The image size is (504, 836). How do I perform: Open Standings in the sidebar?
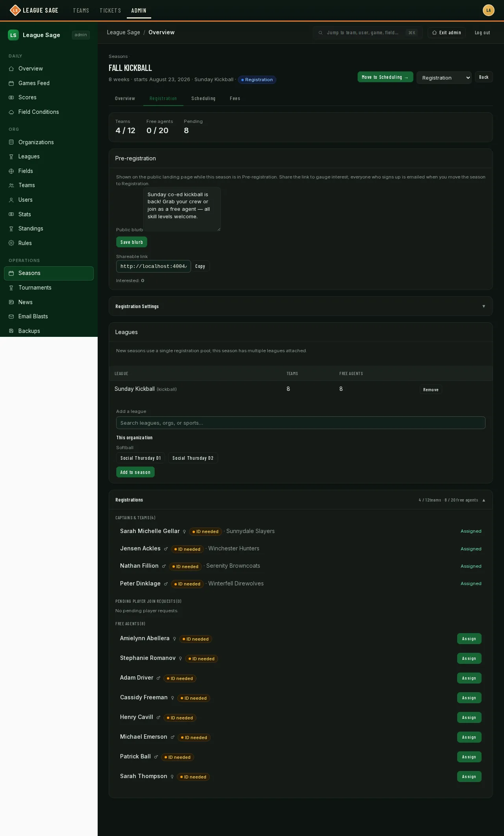pyautogui.click(x=49, y=229)
